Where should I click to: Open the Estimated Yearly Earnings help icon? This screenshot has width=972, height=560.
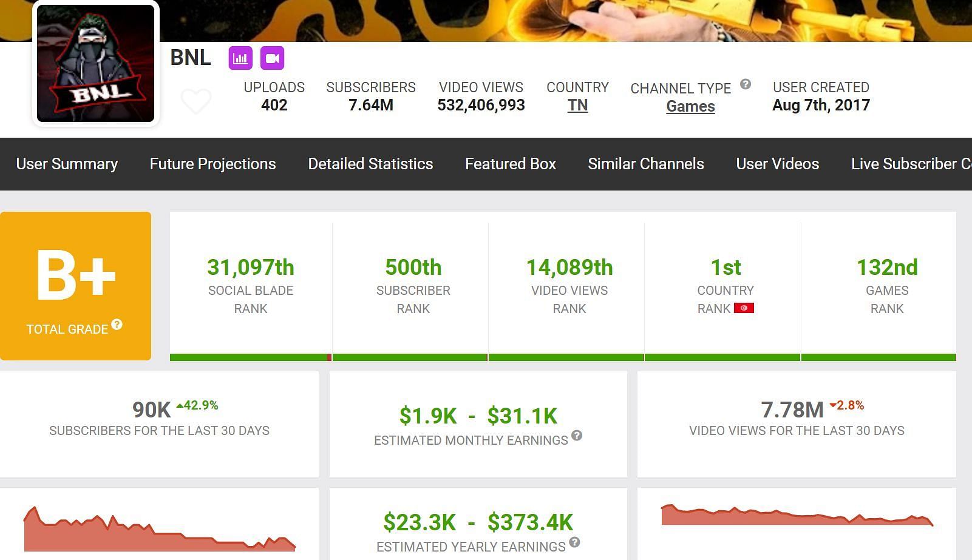(574, 542)
